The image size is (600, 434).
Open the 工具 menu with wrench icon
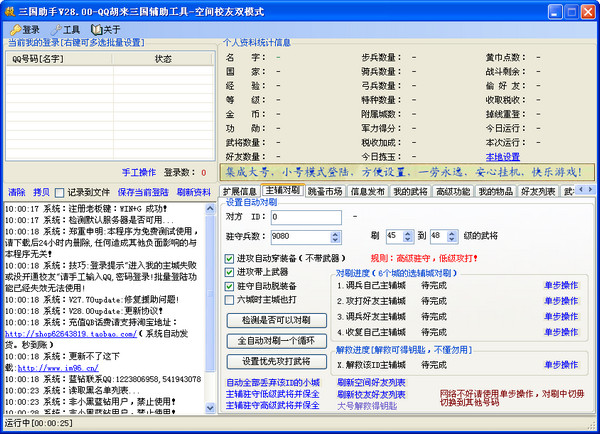pos(65,30)
